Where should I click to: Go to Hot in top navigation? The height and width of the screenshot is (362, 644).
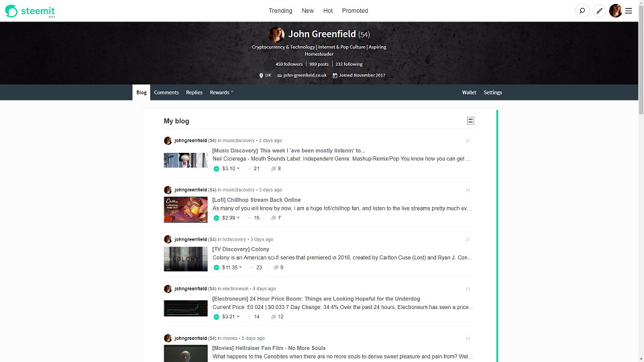tap(328, 11)
